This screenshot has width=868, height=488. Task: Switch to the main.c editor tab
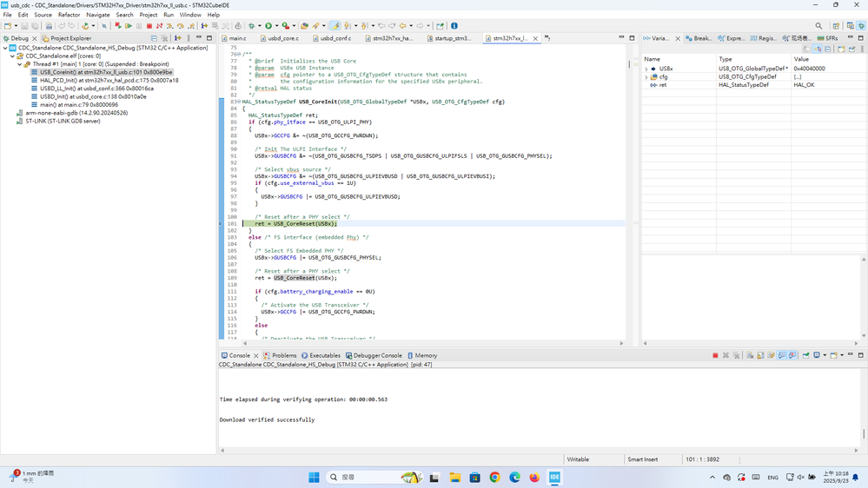click(234, 38)
